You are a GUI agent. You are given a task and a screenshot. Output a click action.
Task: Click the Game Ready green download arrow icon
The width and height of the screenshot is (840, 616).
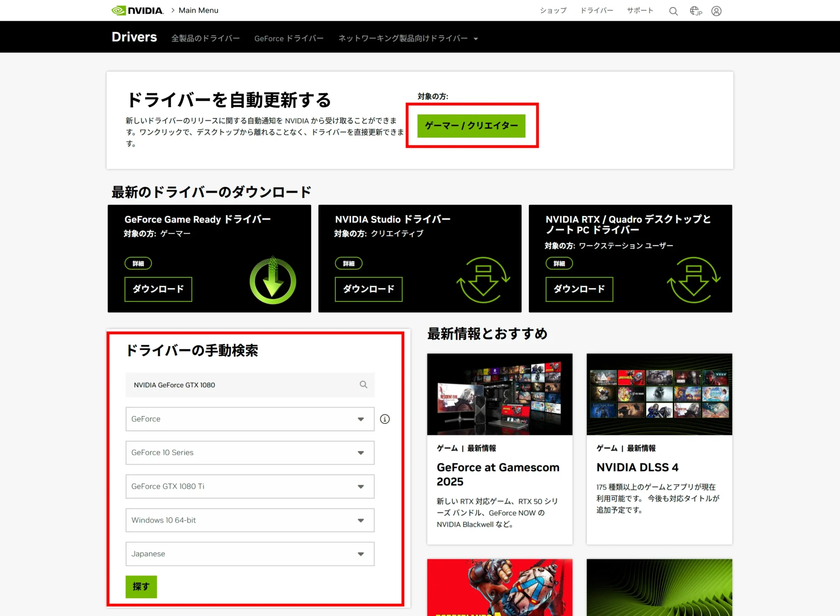pos(273,280)
